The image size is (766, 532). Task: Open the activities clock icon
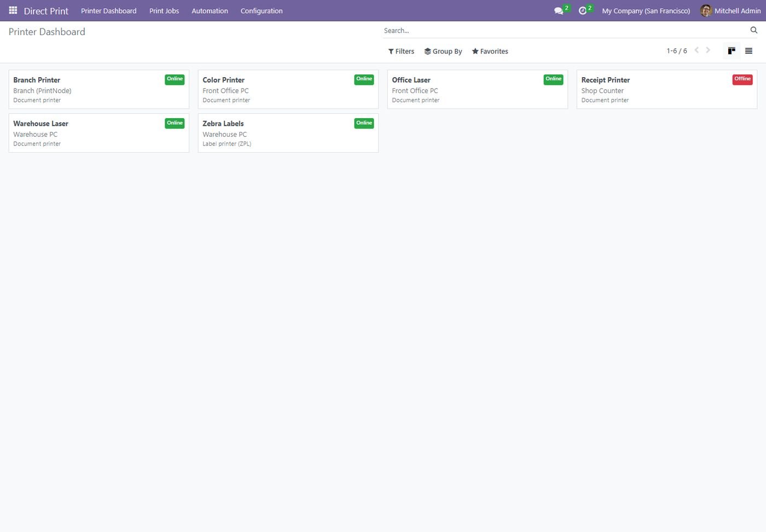pos(583,11)
